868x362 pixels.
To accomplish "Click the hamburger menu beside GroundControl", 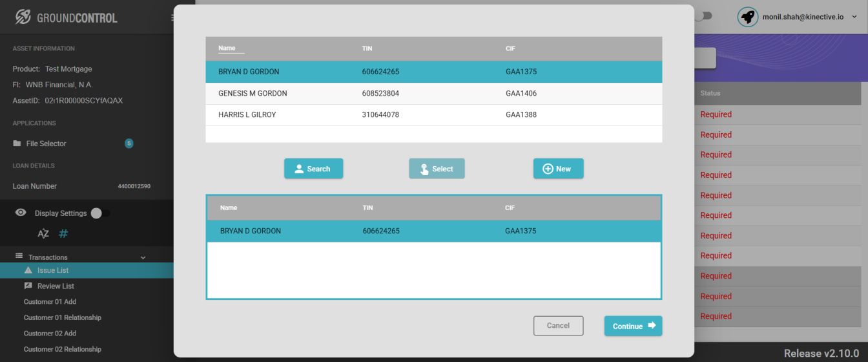I will tap(172, 17).
